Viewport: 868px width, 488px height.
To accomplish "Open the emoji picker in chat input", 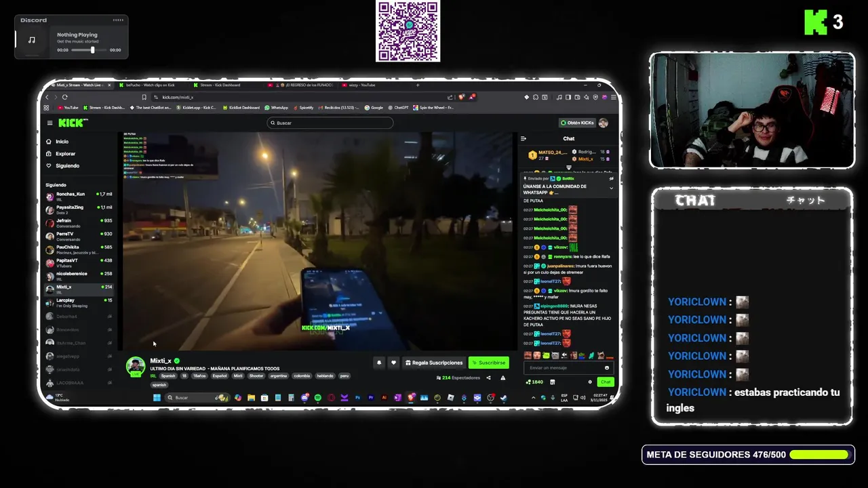I will (607, 367).
